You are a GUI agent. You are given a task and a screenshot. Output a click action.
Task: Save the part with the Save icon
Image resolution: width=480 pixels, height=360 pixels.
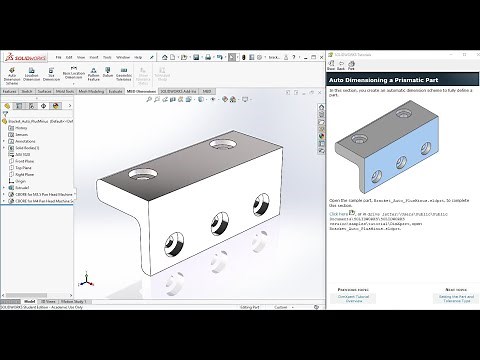point(196,57)
